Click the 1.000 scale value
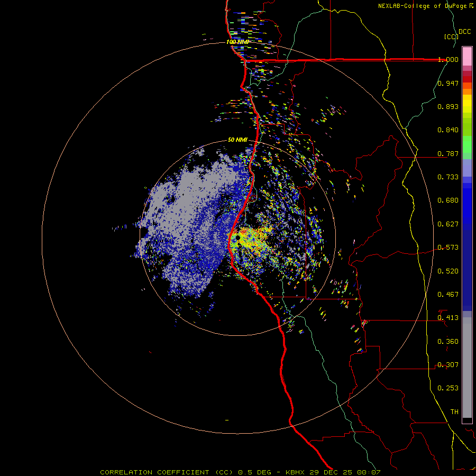Viewport: 476px width, 476px height. 448,59
